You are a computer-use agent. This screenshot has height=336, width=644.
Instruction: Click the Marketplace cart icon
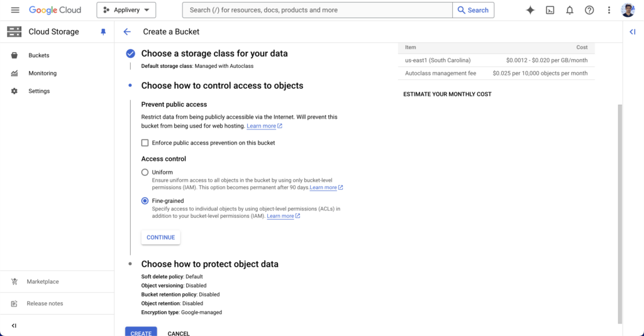[14, 281]
